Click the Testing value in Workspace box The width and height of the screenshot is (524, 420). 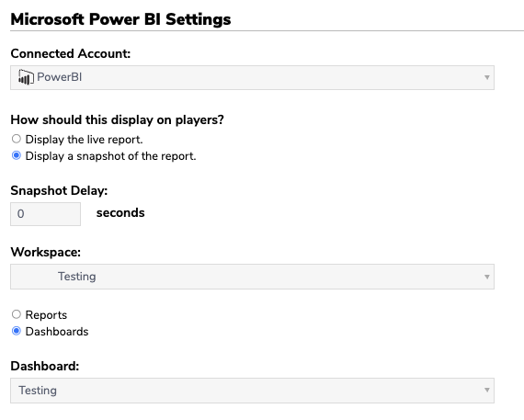pos(77,277)
